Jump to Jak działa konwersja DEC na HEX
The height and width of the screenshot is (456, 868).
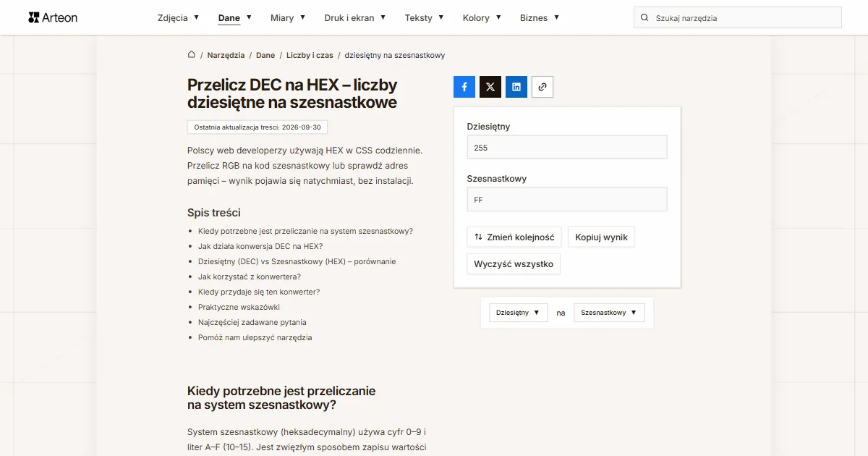[260, 247]
